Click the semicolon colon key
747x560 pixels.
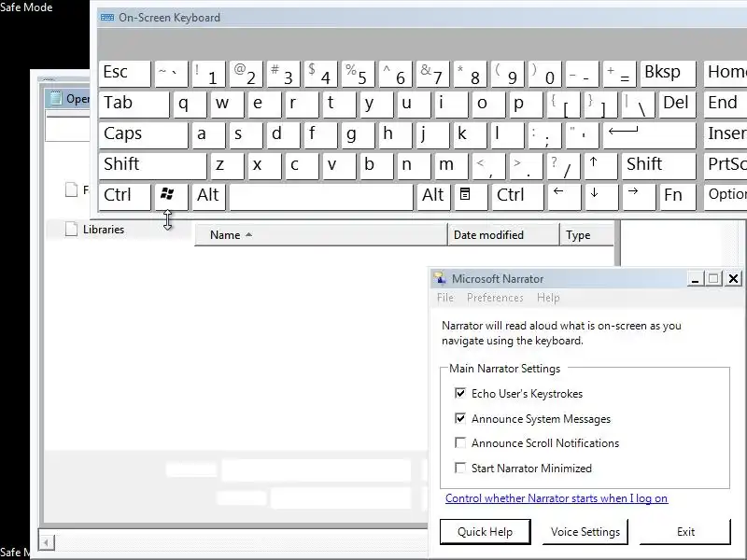coord(545,134)
